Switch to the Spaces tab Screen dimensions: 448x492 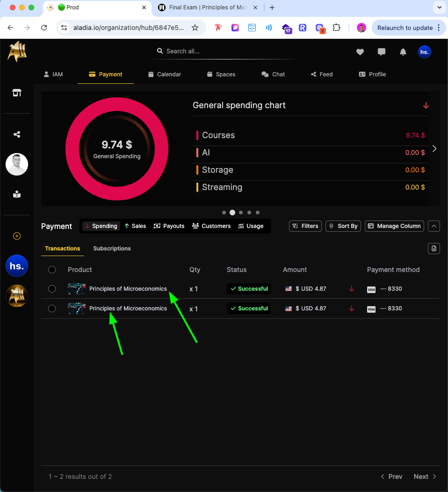(x=221, y=74)
